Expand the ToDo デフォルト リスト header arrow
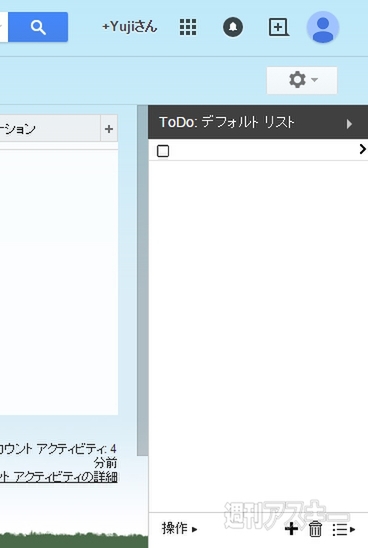Viewport: 368px width, 548px height. [349, 124]
